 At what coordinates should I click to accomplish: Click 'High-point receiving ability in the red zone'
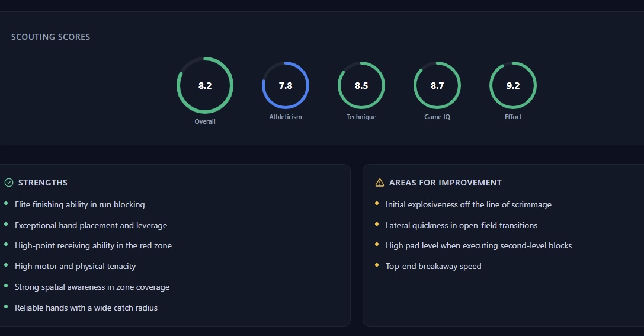pyautogui.click(x=93, y=245)
